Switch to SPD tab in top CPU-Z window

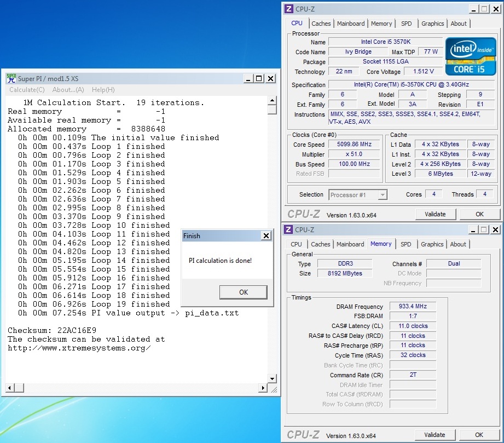pos(406,24)
